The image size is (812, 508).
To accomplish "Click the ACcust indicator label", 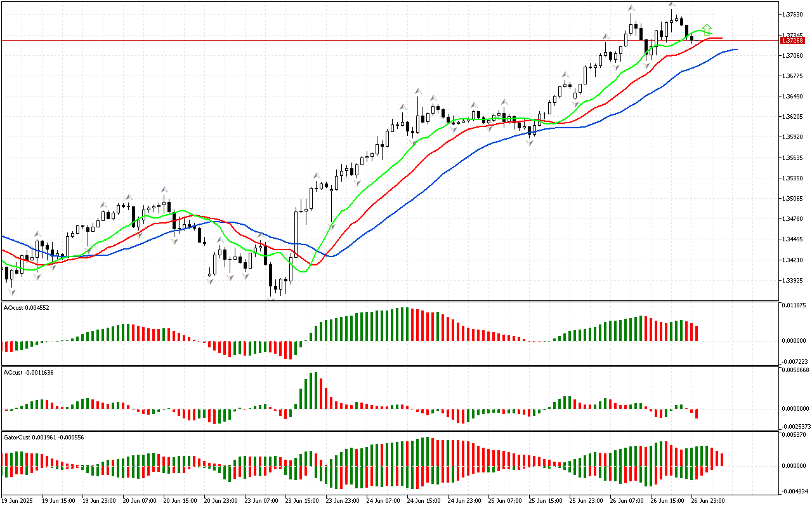I will tap(28, 372).
